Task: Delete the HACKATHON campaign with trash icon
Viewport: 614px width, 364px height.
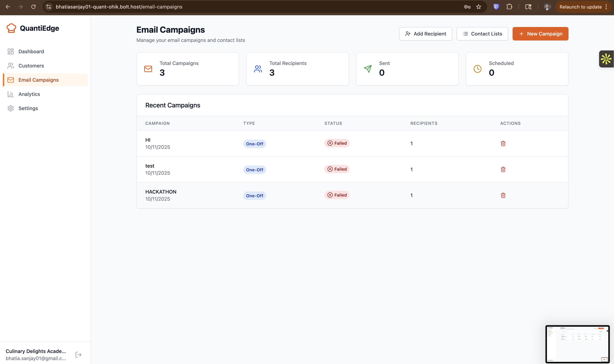Action: click(503, 195)
